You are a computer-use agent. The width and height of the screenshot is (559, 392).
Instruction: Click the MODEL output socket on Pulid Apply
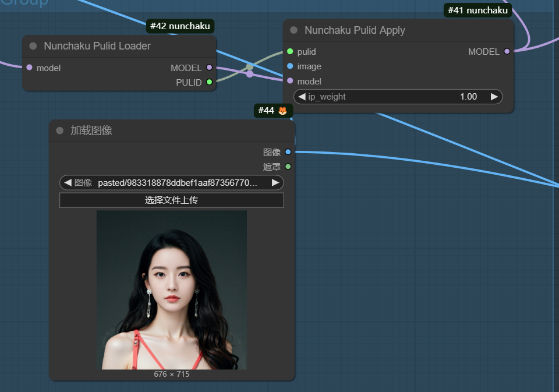(x=507, y=51)
